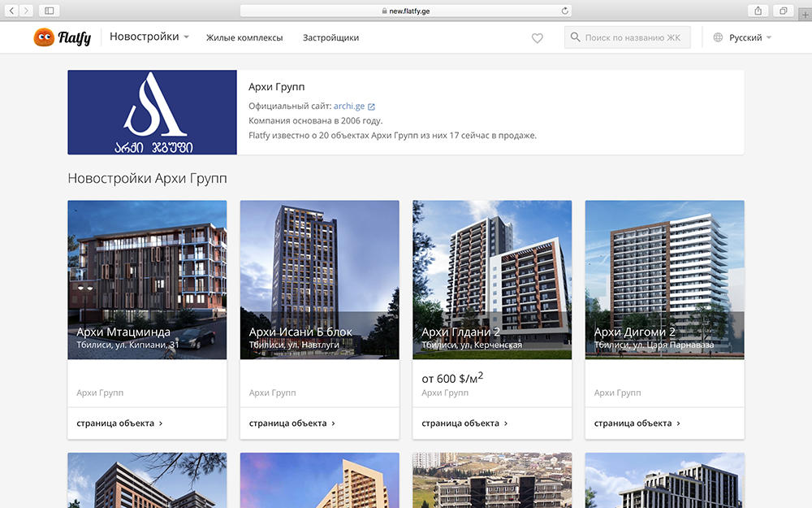Screen dimensions: 812x508
Task: Show all tabs overview button
Action: pyautogui.click(x=784, y=11)
